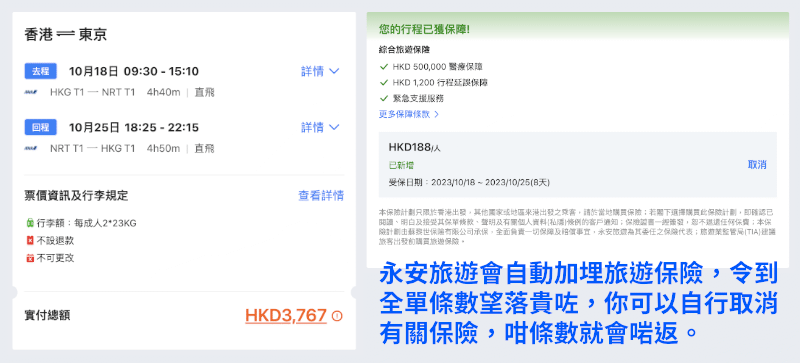Viewport: 800px width, 363px height.
Task: Click the 去程 blue tag
Action: coord(40,71)
